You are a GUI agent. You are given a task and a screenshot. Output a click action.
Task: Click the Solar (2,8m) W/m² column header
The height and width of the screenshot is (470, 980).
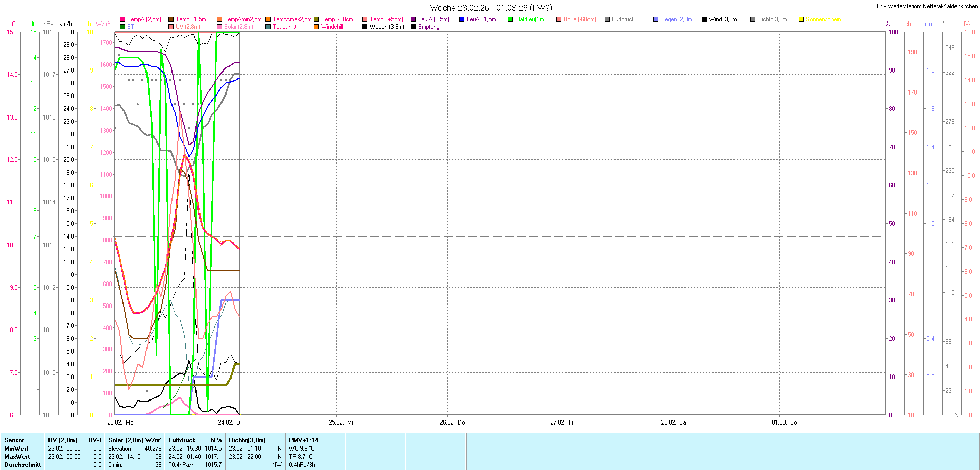pyautogui.click(x=135, y=440)
